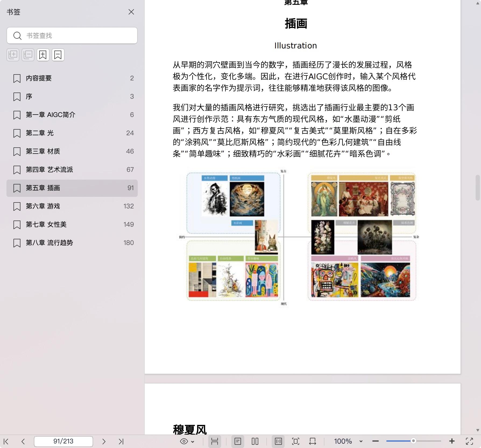Click the illustration styles diagram image
The width and height of the screenshot is (481, 448).
299,237
